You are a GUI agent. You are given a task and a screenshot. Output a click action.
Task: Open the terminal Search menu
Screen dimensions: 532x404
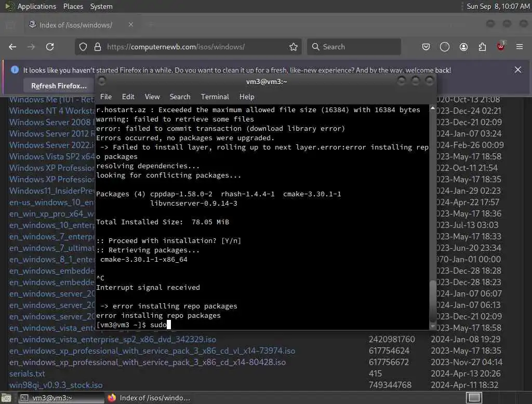(x=180, y=97)
